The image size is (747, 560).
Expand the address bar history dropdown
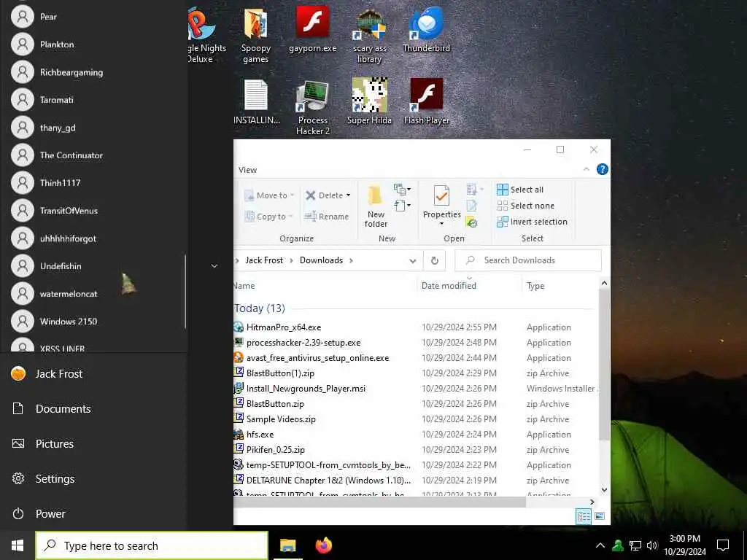pyautogui.click(x=413, y=260)
